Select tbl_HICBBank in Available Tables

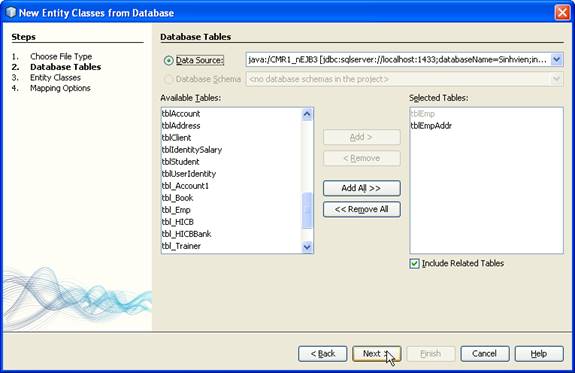pyautogui.click(x=186, y=234)
